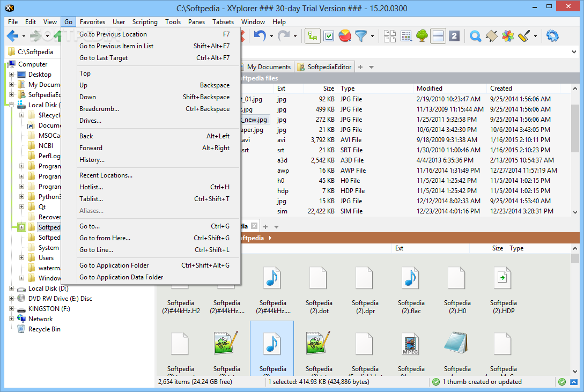584x392 pixels.
Task: Select the A3D File row in the list
Action: [x=405, y=160]
